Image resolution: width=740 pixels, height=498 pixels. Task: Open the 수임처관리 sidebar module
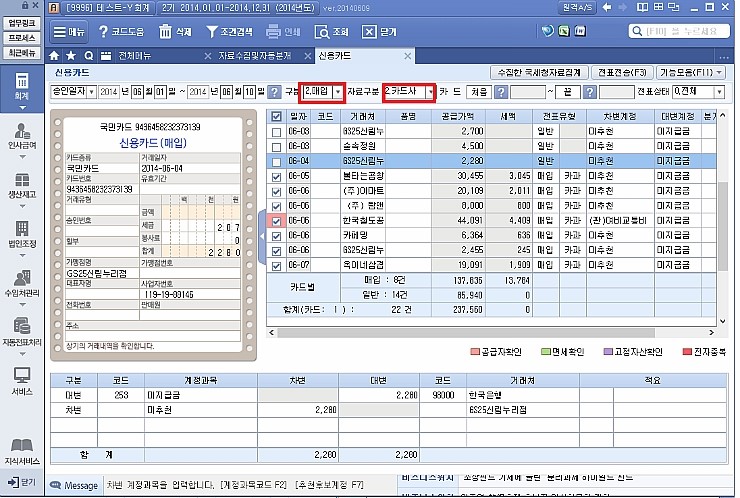[x=22, y=284]
